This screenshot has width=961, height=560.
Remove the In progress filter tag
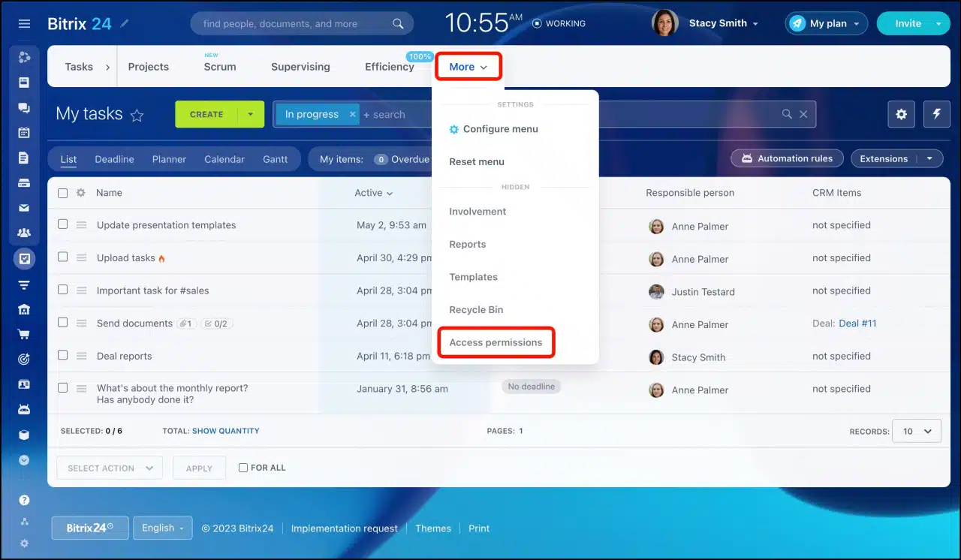pos(352,115)
